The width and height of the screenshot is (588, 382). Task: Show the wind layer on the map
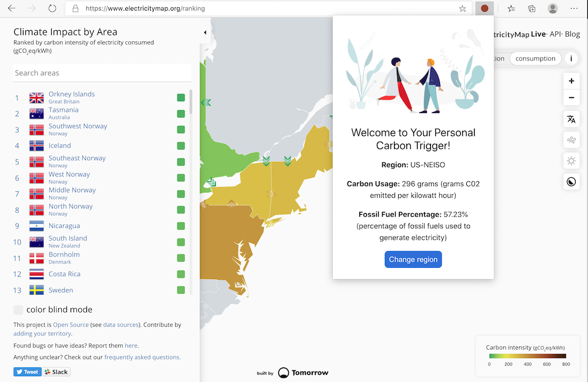[x=571, y=139]
